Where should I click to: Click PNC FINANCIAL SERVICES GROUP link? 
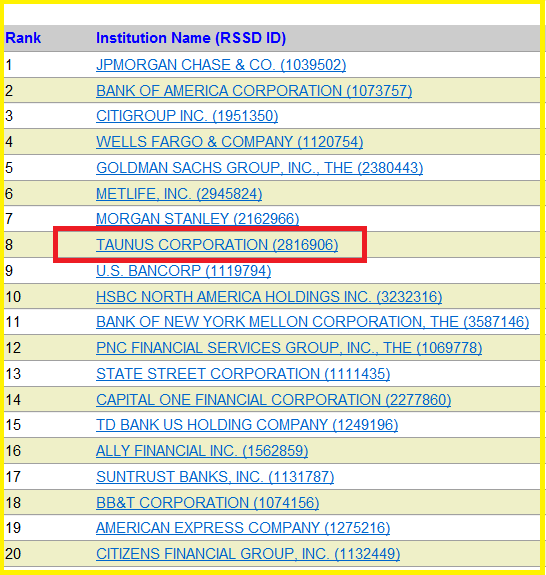(x=289, y=348)
